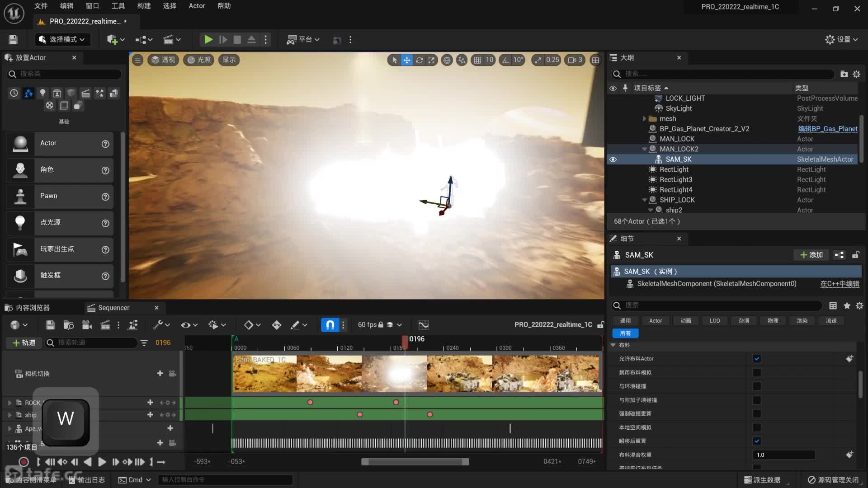Open help for 点光源 actor
Image resolution: width=868 pixels, height=488 pixels.
105,223
